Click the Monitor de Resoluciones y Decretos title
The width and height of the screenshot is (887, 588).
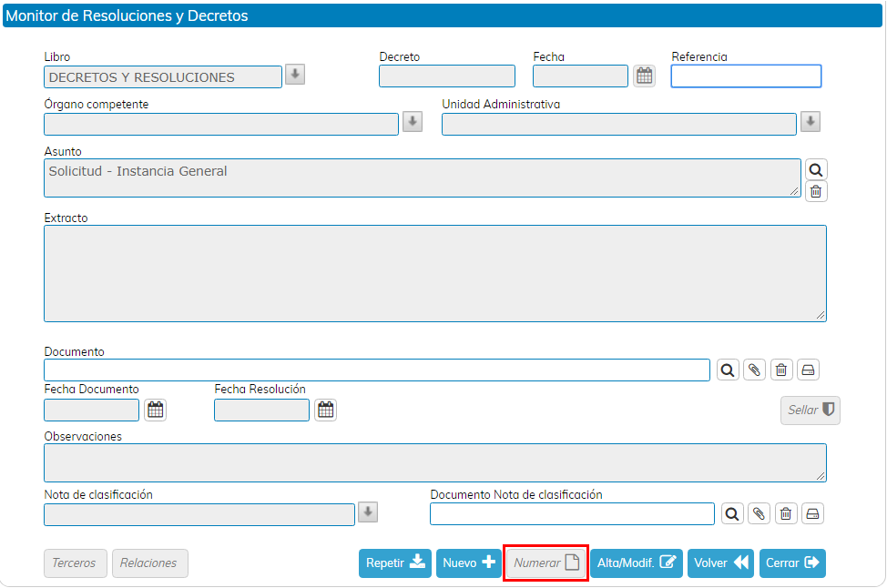coord(127,15)
